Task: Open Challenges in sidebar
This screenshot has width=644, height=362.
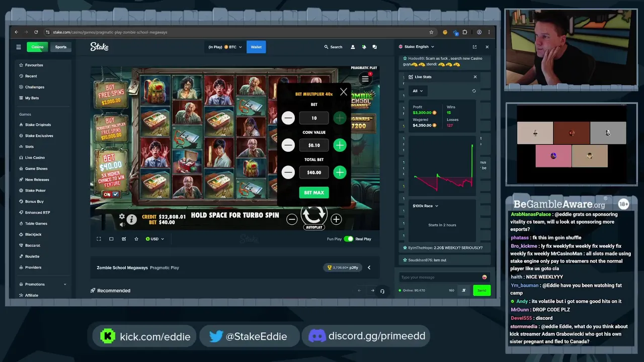Action: coord(35,87)
